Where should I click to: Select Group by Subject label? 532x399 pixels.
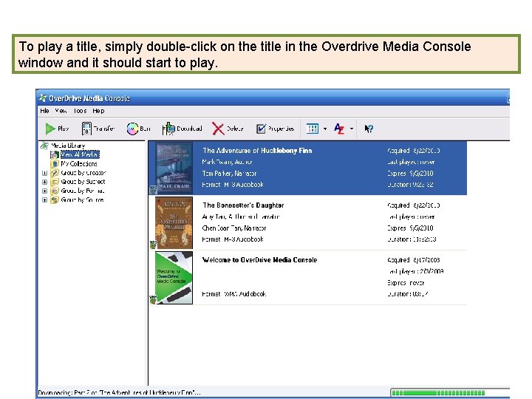tap(83, 182)
